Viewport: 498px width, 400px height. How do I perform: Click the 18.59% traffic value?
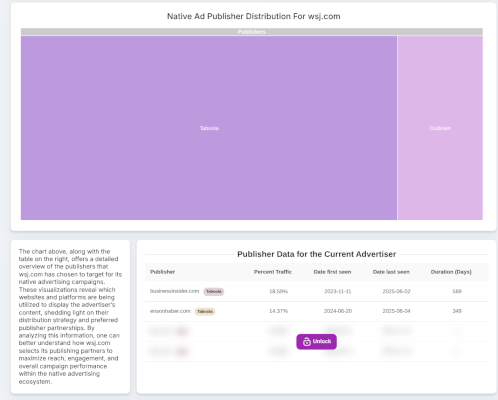[278, 291]
